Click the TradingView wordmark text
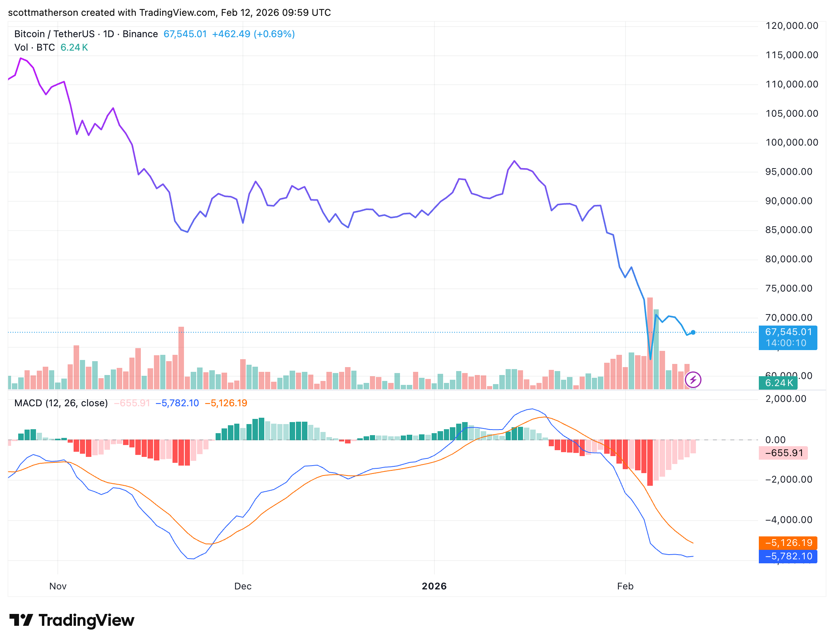 click(86, 620)
